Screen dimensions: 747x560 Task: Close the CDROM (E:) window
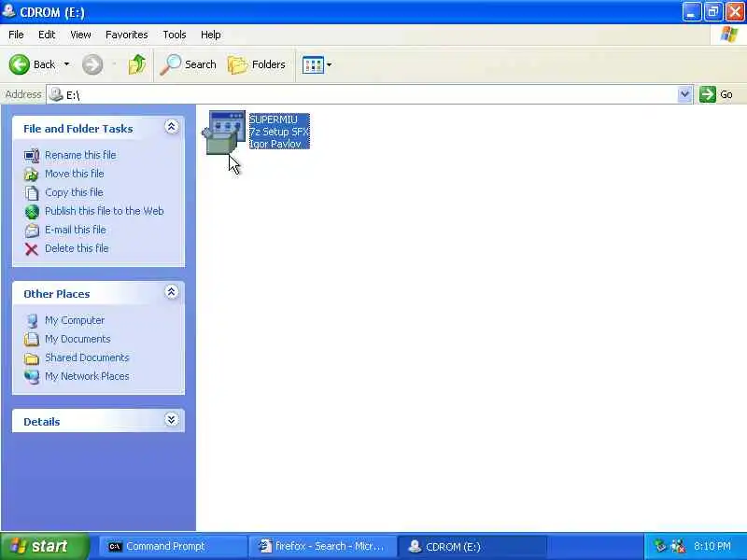click(735, 11)
